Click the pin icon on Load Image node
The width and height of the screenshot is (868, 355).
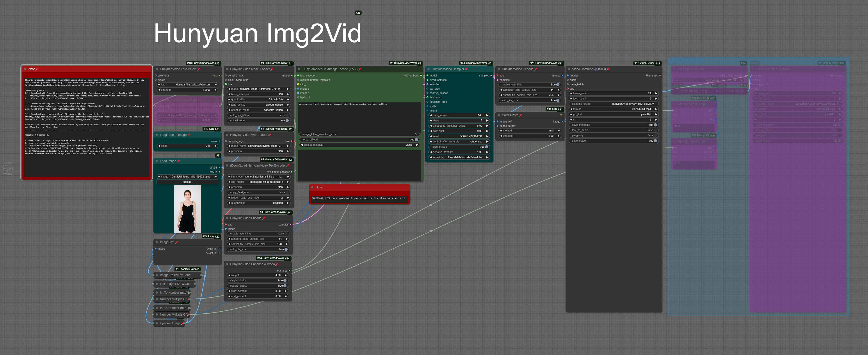click(x=178, y=161)
